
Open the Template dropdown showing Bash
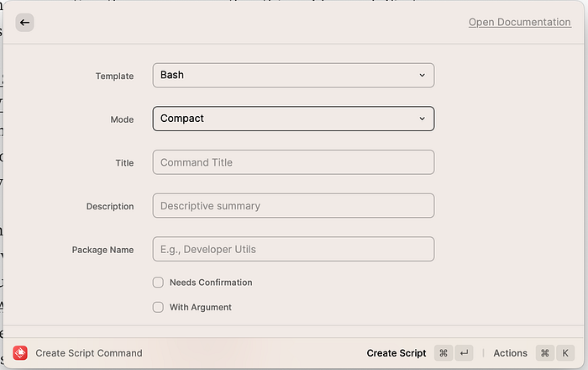pos(293,76)
